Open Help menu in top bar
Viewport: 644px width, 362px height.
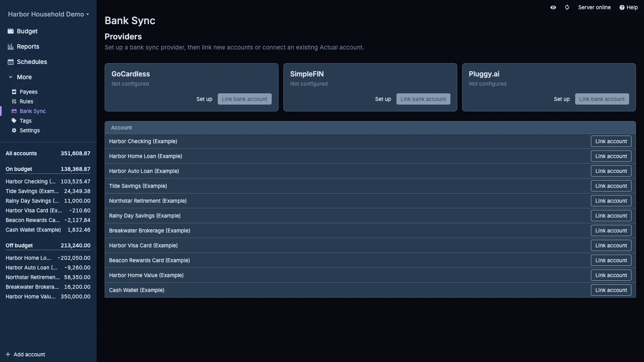tap(629, 7)
